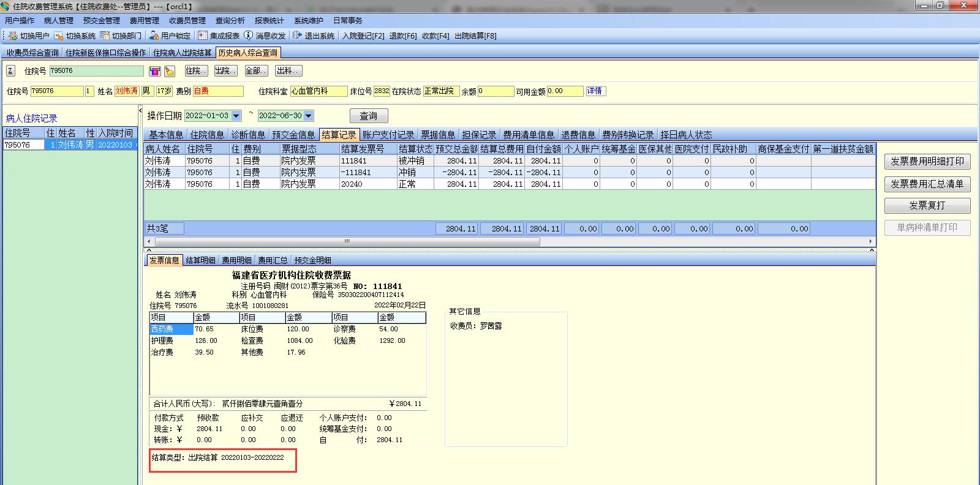Viewport: 980px width, 485px height.
Task: Click the 发票费用明细打印 button
Action: [x=927, y=161]
